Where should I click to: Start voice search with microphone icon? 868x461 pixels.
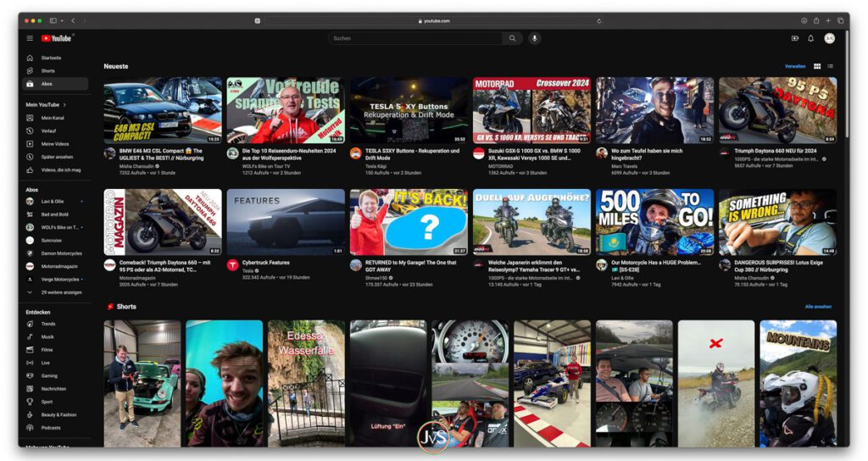coord(534,38)
